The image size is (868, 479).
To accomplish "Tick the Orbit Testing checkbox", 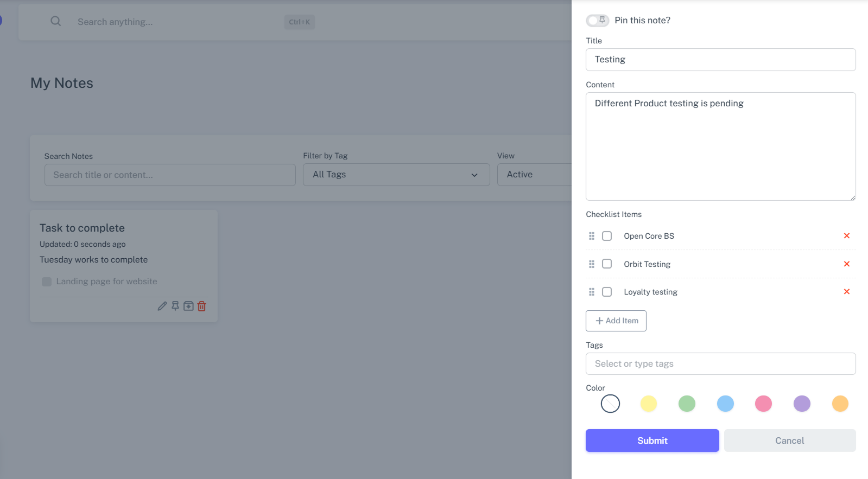I will tap(607, 264).
